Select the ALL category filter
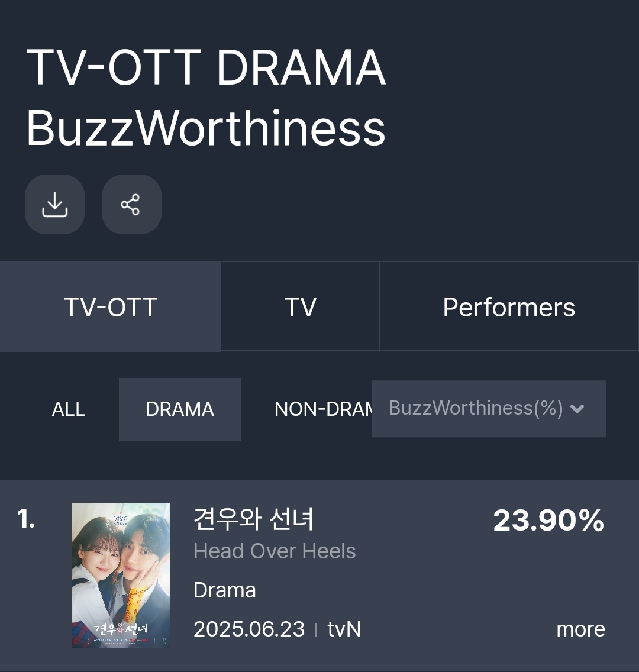 [69, 409]
